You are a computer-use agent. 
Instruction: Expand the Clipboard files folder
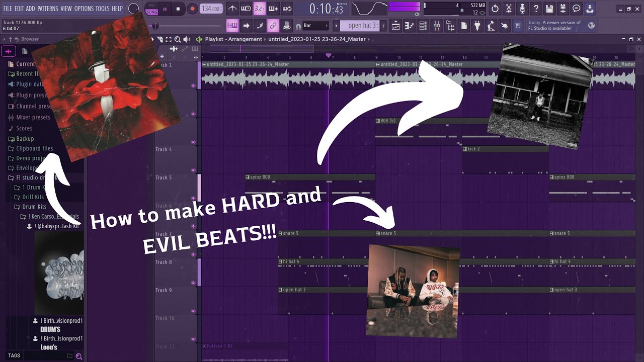[x=30, y=148]
